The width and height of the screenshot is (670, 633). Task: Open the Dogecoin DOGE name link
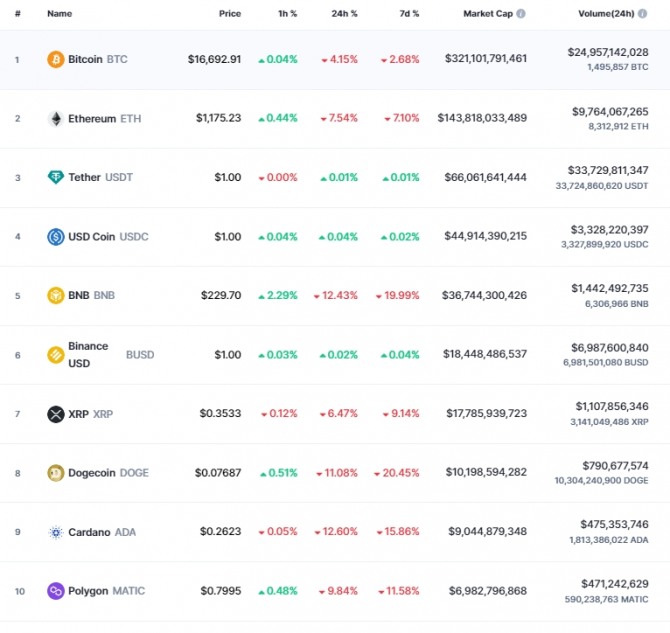click(x=109, y=473)
